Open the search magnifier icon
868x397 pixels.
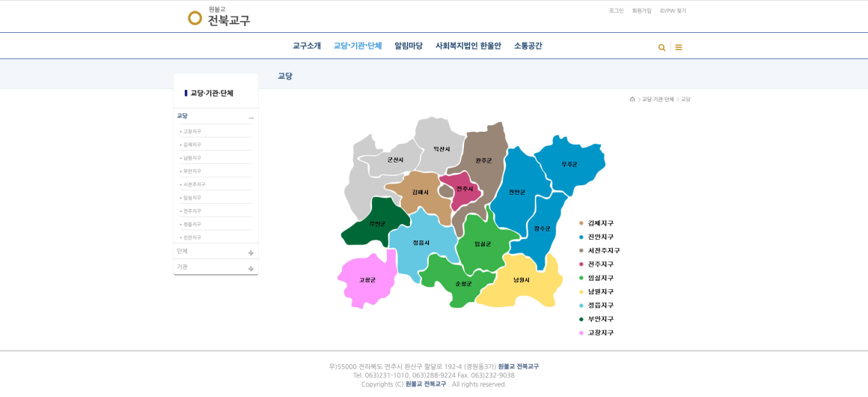661,48
